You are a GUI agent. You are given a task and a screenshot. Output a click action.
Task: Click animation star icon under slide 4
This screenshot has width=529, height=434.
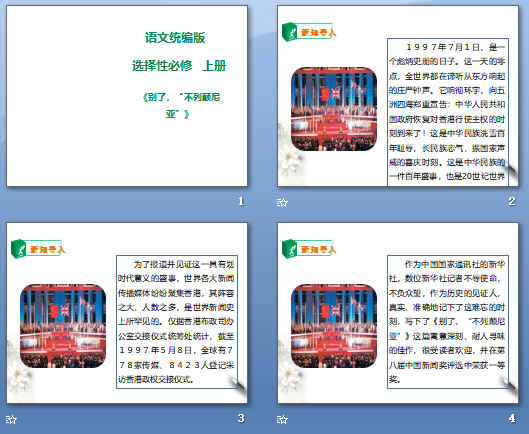pyautogui.click(x=282, y=419)
